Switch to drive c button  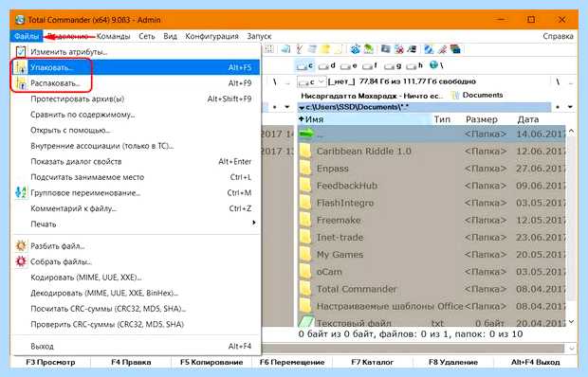pos(304,66)
